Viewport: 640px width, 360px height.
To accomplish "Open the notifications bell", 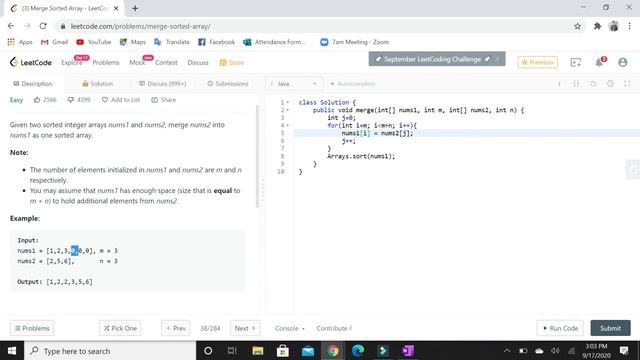I will coord(599,62).
